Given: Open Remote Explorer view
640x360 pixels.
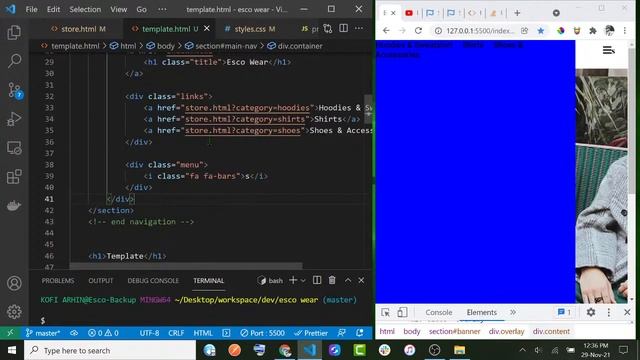Looking at the screenshot, I should pos(14,148).
